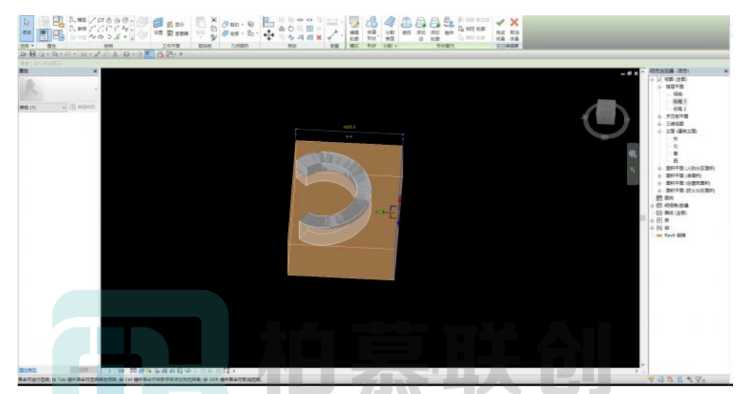
Task: Open the Join geometry dropdown arrow
Action: pyautogui.click(x=243, y=33)
